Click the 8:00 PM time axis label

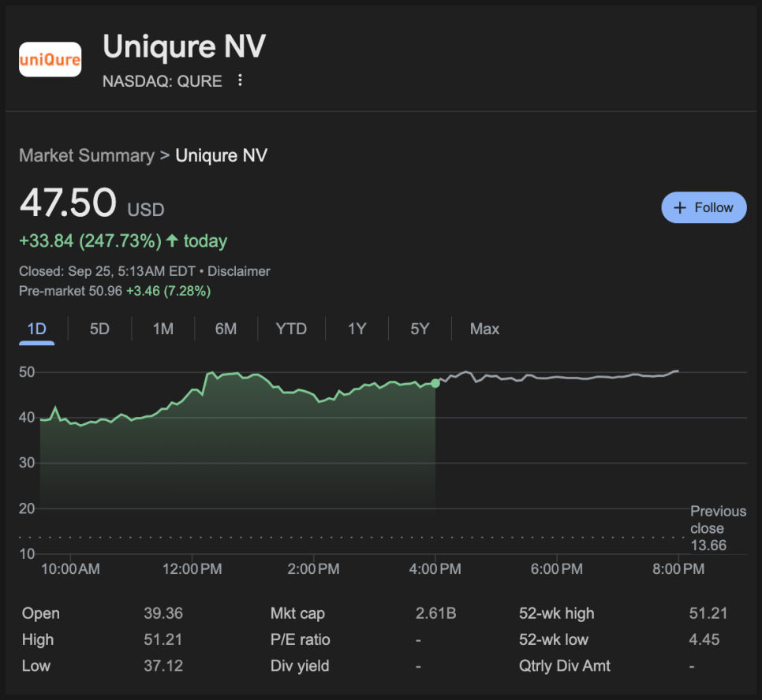(x=678, y=569)
